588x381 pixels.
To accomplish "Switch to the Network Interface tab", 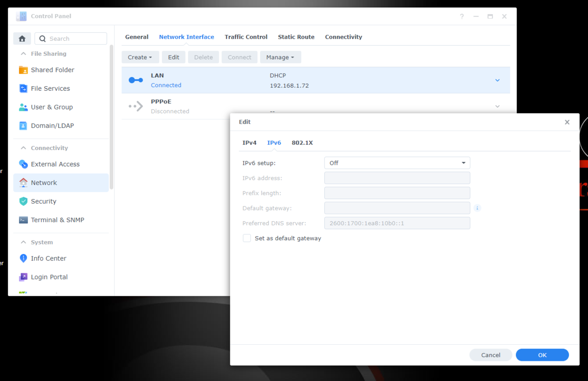I will pyautogui.click(x=186, y=37).
